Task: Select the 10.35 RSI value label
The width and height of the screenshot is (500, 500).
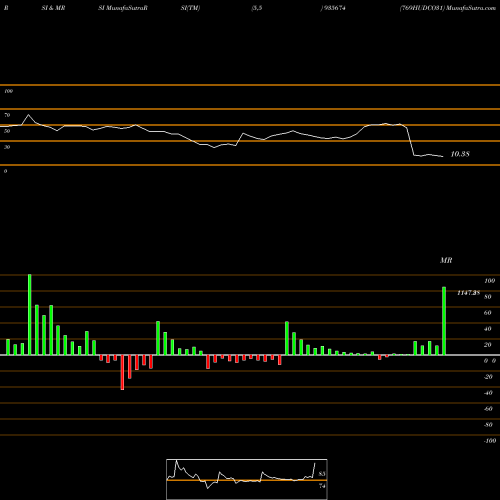Action: (x=460, y=154)
